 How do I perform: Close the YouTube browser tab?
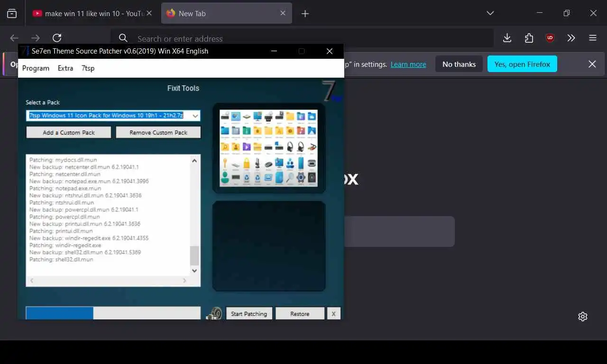149,13
